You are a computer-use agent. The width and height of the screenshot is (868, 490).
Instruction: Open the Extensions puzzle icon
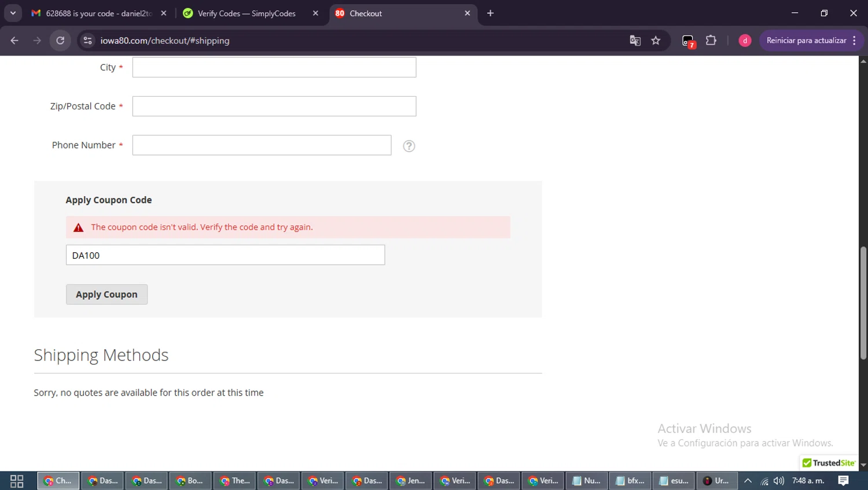[711, 40]
